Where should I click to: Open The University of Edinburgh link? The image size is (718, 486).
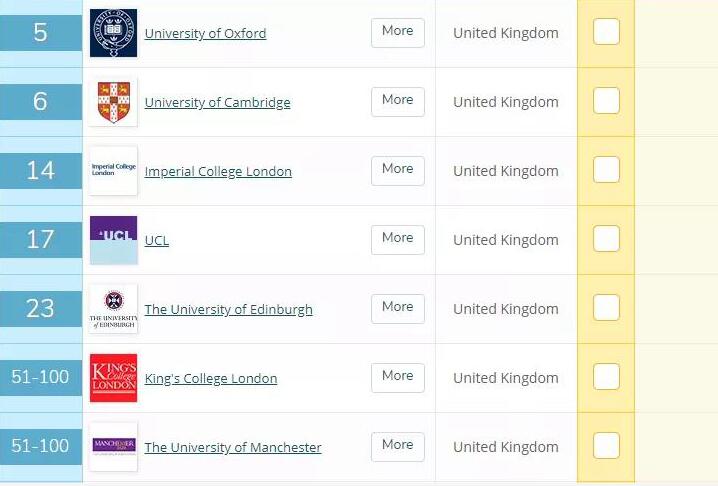point(228,310)
